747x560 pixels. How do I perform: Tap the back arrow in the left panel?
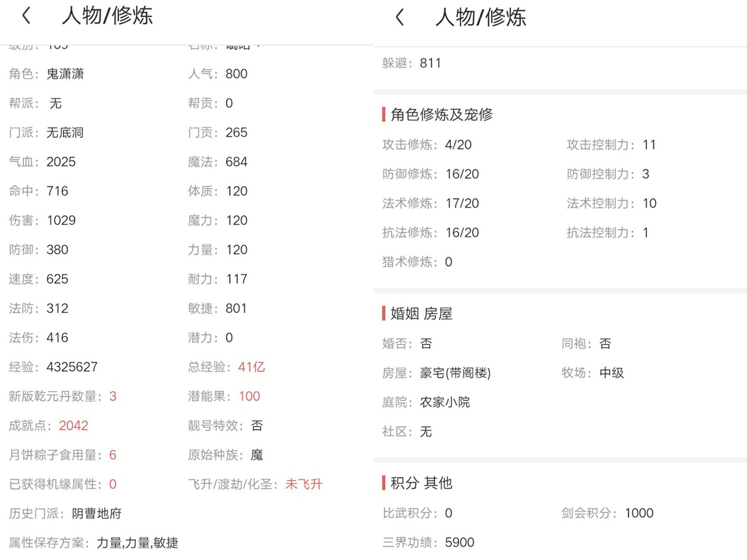(27, 16)
